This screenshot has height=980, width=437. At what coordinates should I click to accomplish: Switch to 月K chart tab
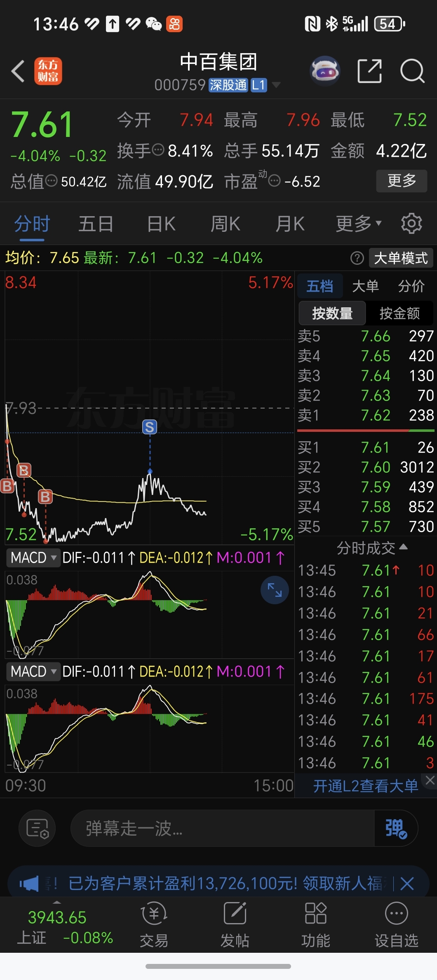[x=290, y=224]
